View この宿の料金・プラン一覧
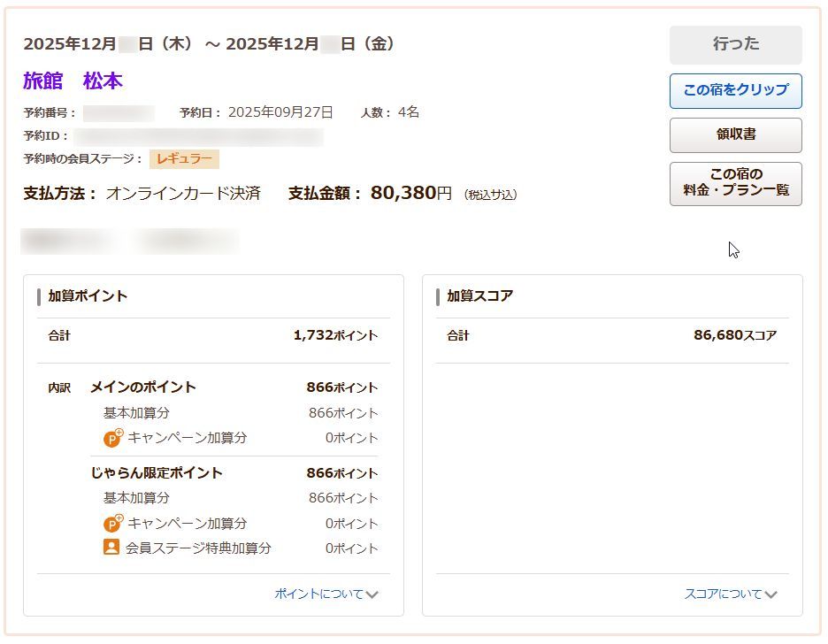 [x=735, y=183]
